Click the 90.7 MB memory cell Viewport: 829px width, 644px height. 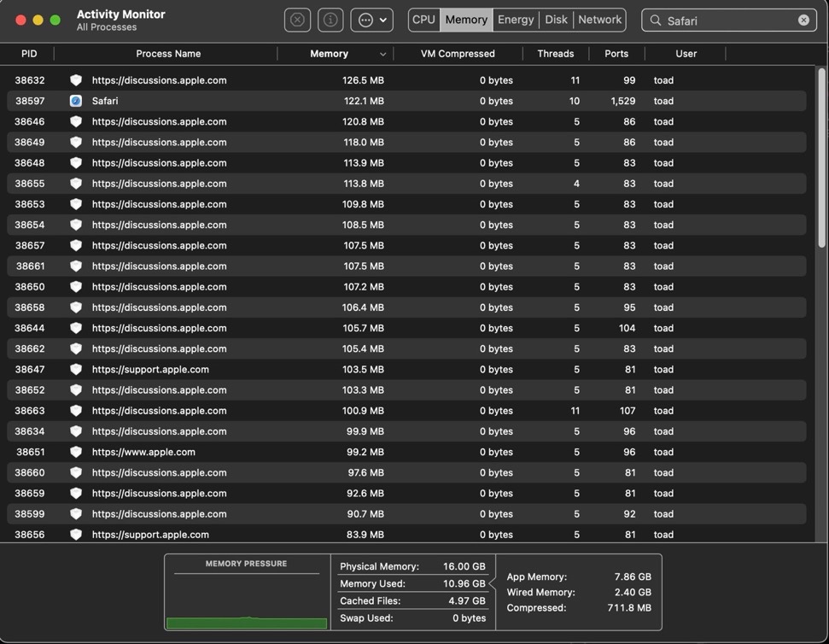tap(365, 513)
